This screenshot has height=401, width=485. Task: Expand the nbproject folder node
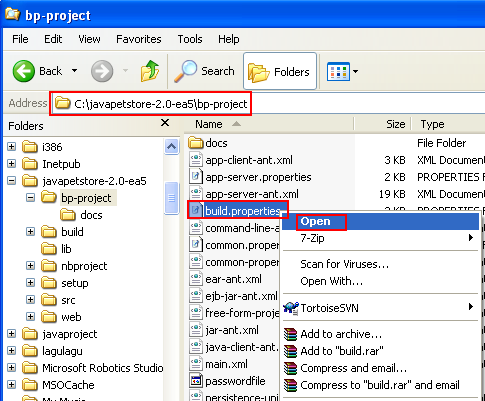click(x=30, y=266)
